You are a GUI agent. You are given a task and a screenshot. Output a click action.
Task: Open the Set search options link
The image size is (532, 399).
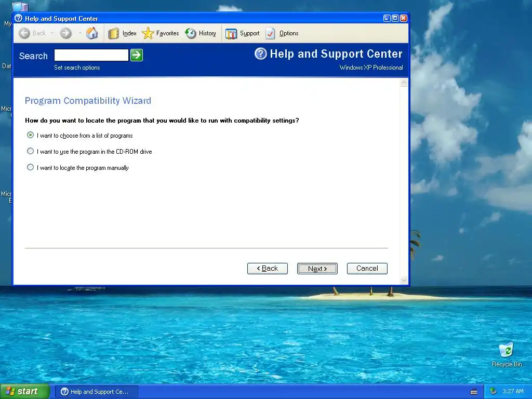tap(77, 68)
